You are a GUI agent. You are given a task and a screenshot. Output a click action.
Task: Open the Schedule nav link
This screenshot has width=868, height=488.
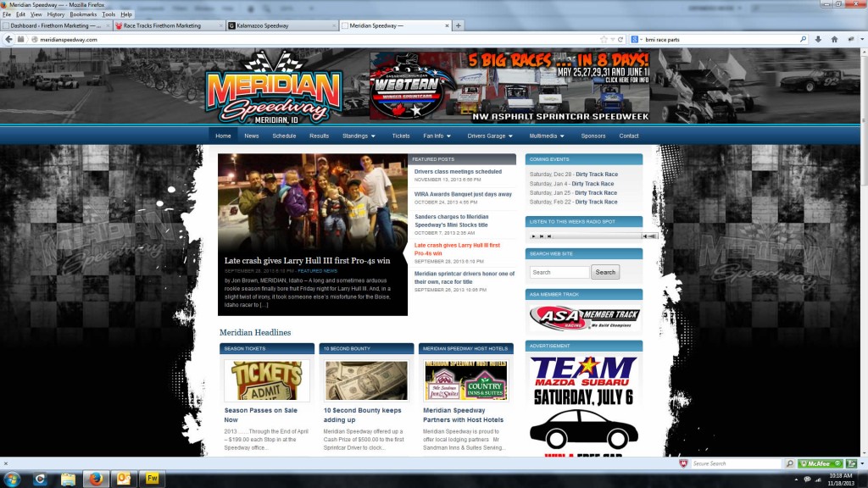click(x=284, y=136)
